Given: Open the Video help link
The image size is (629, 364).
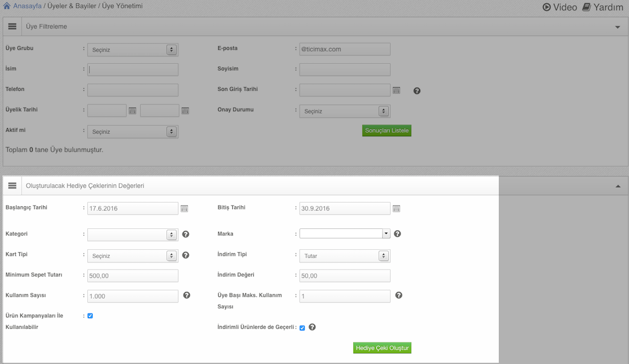Looking at the screenshot, I should click(x=560, y=7).
